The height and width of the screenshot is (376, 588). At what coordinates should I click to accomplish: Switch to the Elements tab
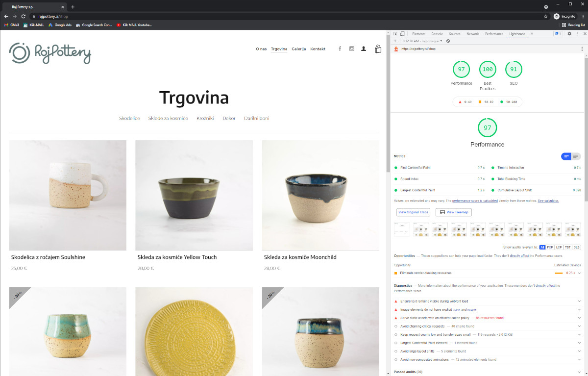pos(418,34)
